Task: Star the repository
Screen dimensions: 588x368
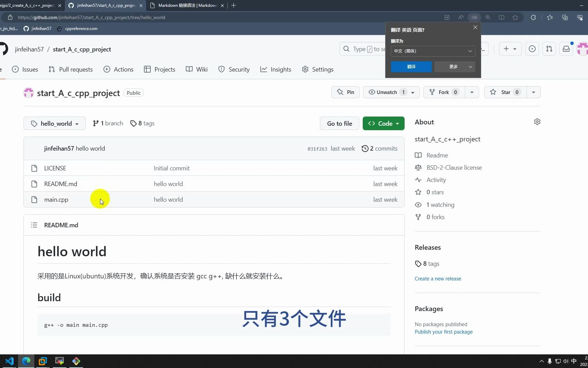Action: tap(505, 92)
